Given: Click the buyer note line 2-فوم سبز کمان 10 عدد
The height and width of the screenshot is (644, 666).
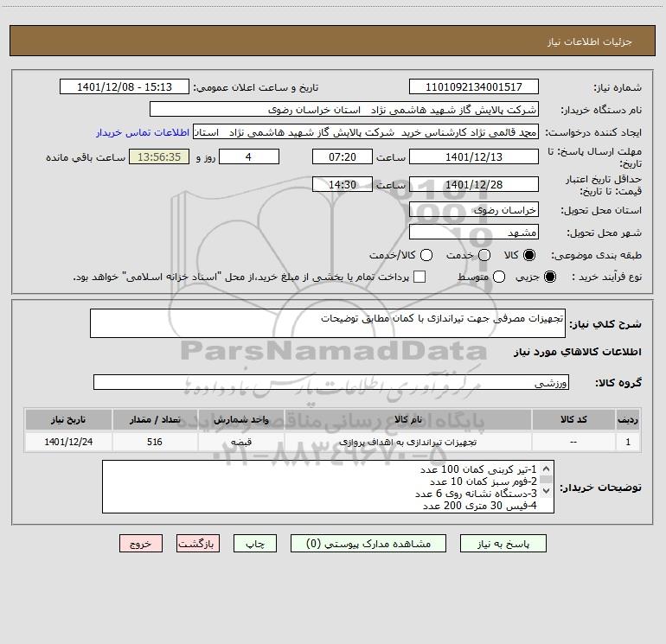Looking at the screenshot, I should 483,481.
